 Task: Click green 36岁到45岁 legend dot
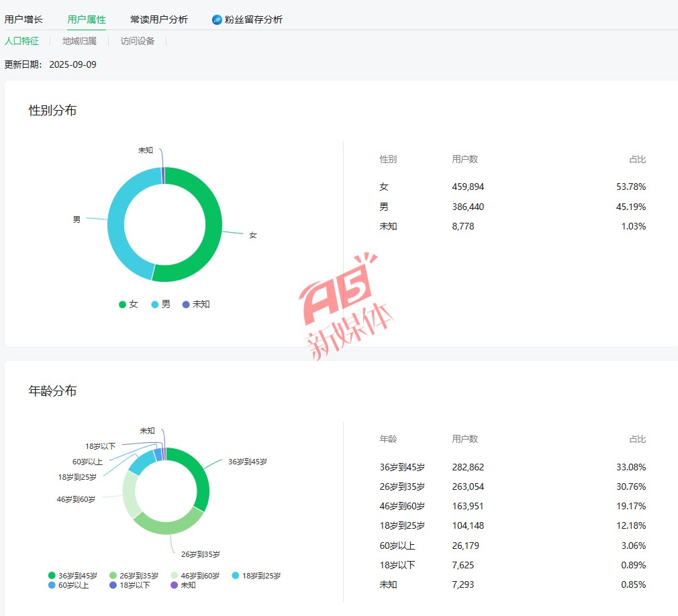tap(52, 576)
